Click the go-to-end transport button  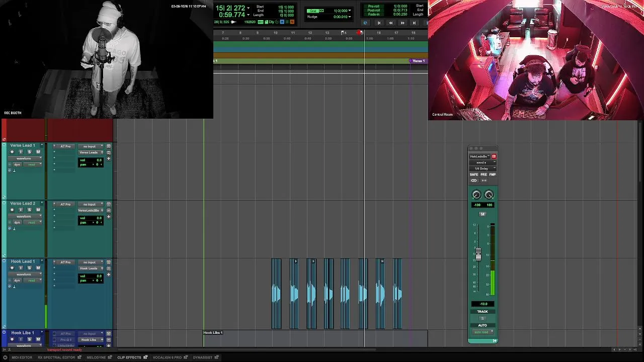pyautogui.click(x=414, y=23)
